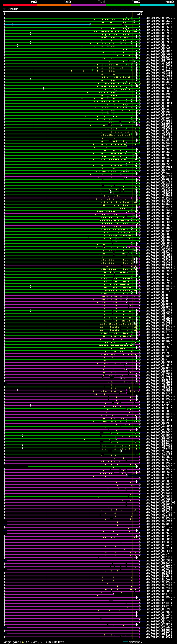177x644 pixels.
Task: Select the UniRef100_O65760 label
Action: point(159,85)
